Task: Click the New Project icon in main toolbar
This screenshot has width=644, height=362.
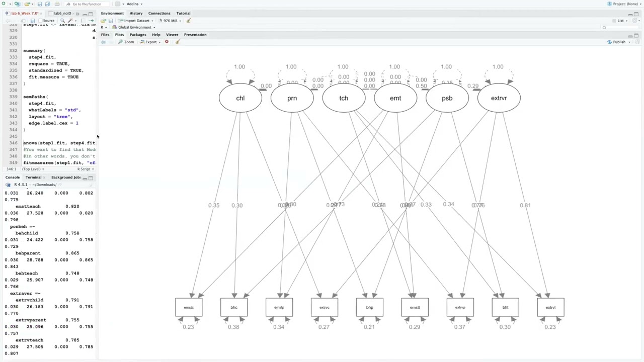Action: [18, 4]
